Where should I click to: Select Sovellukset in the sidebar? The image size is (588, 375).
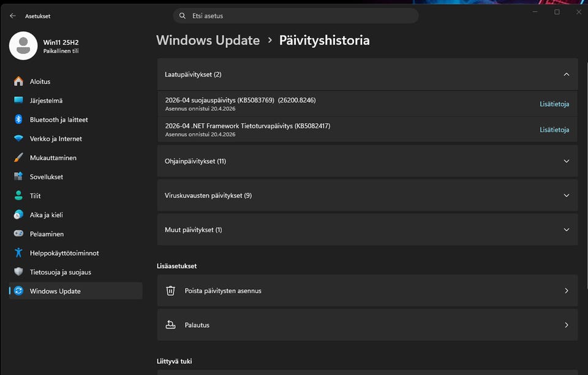[76, 176]
